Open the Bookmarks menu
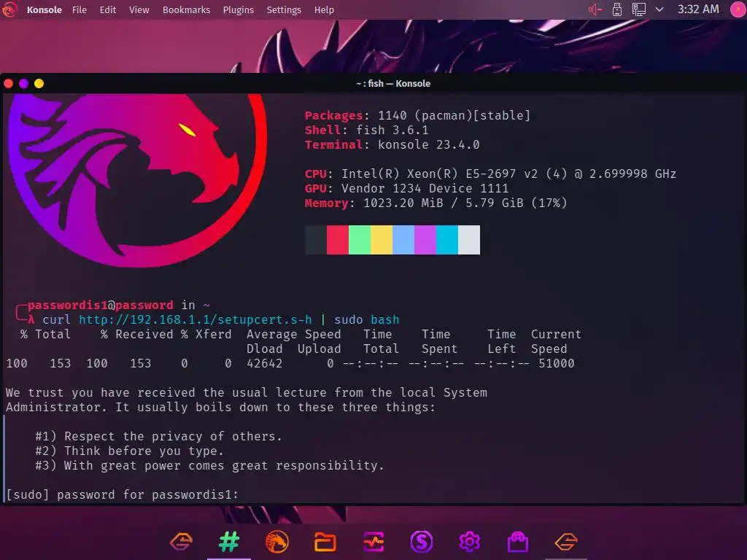 coord(186,10)
